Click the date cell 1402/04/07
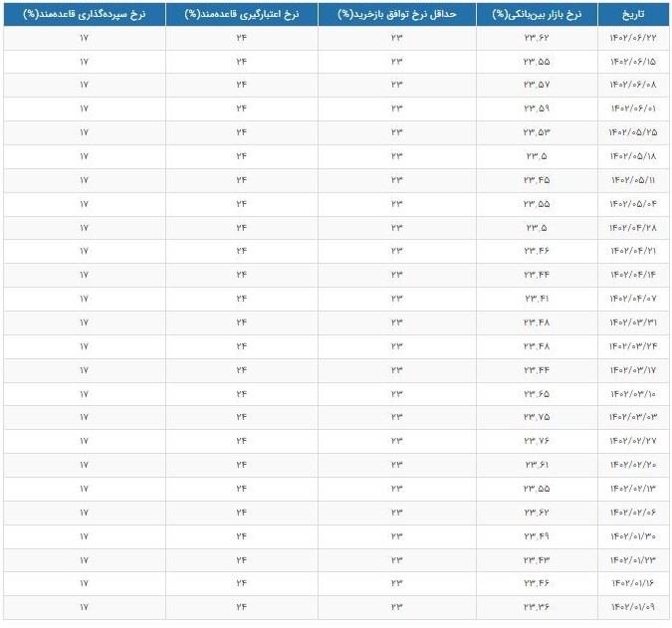The image size is (672, 628). point(633,299)
